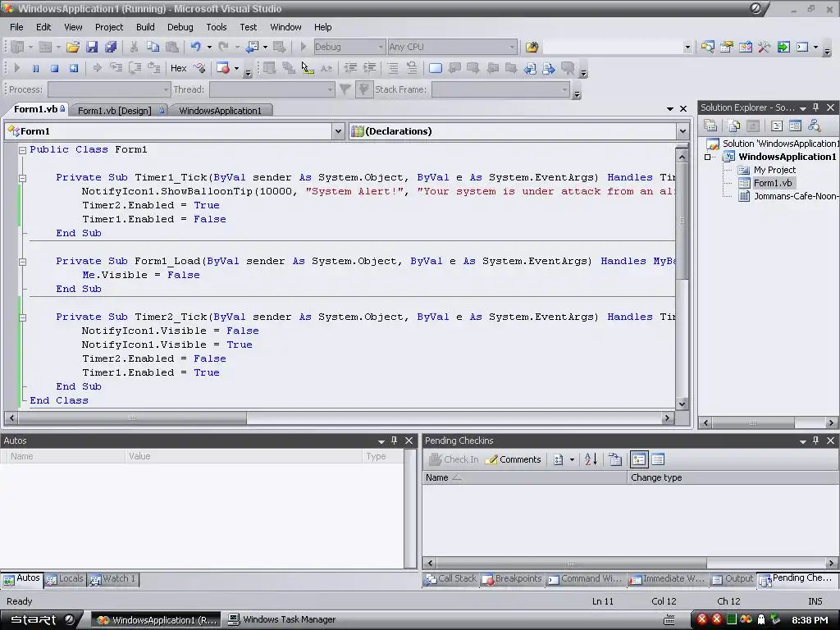Switch to the Locals tab
This screenshot has width=840, height=630.
tap(66, 579)
